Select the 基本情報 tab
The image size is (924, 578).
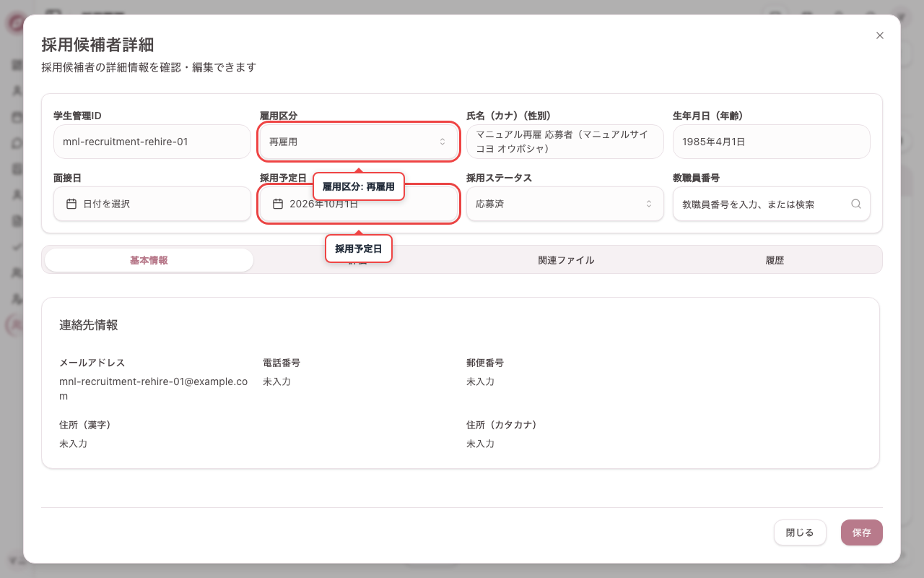click(149, 260)
